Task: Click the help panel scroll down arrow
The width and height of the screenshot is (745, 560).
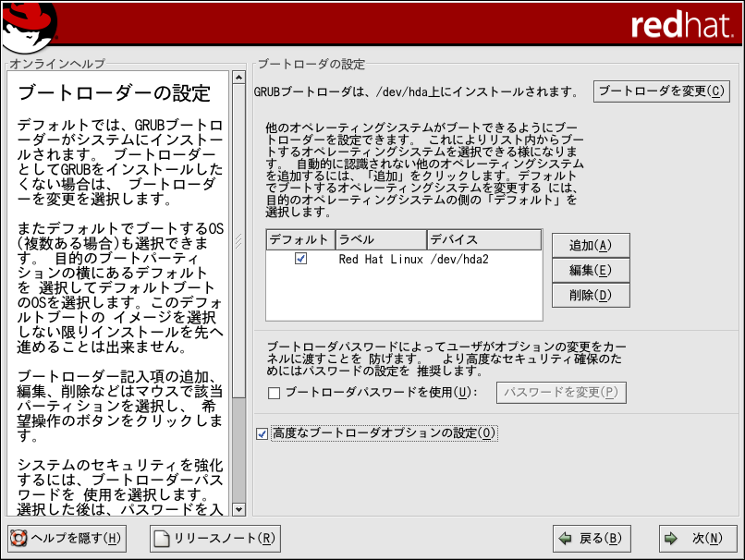Action: tap(238, 509)
